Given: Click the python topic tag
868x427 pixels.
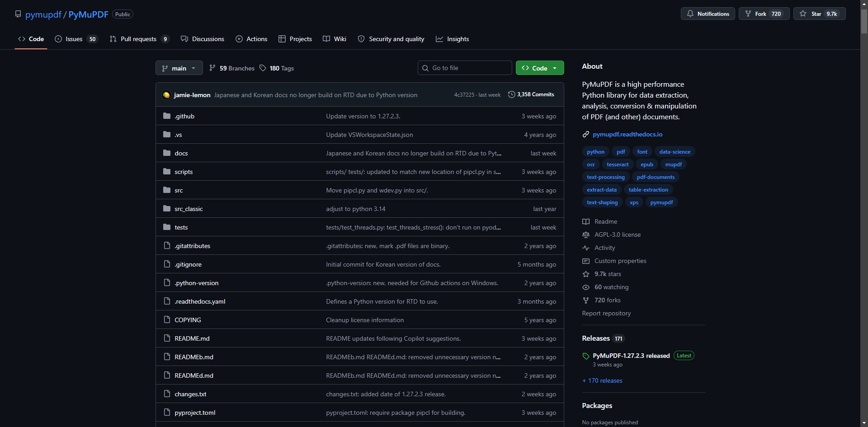Looking at the screenshot, I should [595, 152].
